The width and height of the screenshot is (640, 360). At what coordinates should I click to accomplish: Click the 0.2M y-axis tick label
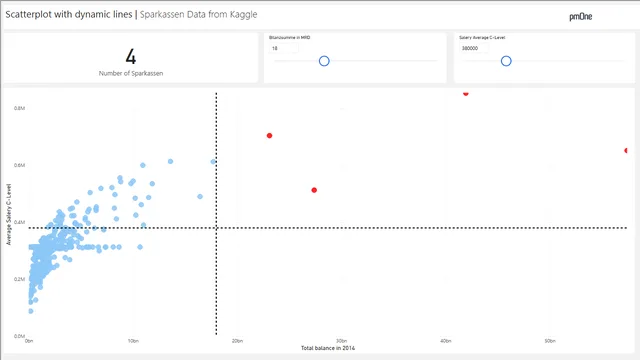19,279
